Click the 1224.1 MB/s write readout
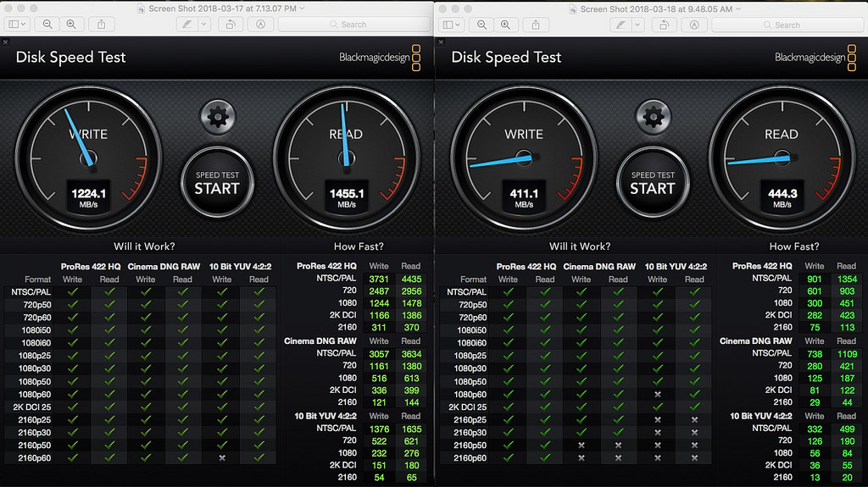The width and height of the screenshot is (868, 487). (88, 196)
